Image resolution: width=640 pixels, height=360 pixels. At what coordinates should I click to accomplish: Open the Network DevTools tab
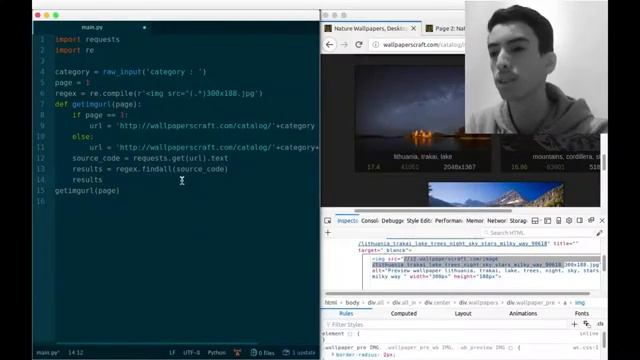click(497, 221)
